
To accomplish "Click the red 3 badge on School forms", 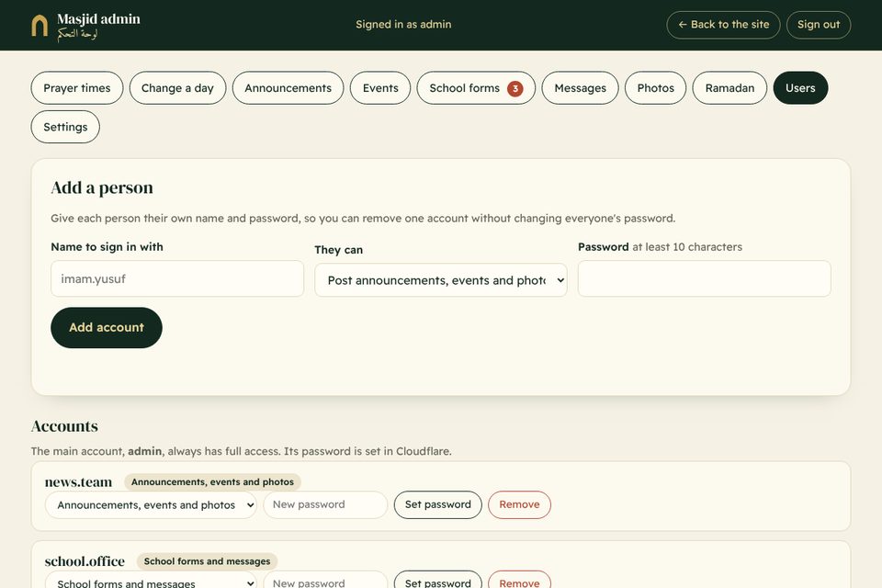I will point(514,88).
